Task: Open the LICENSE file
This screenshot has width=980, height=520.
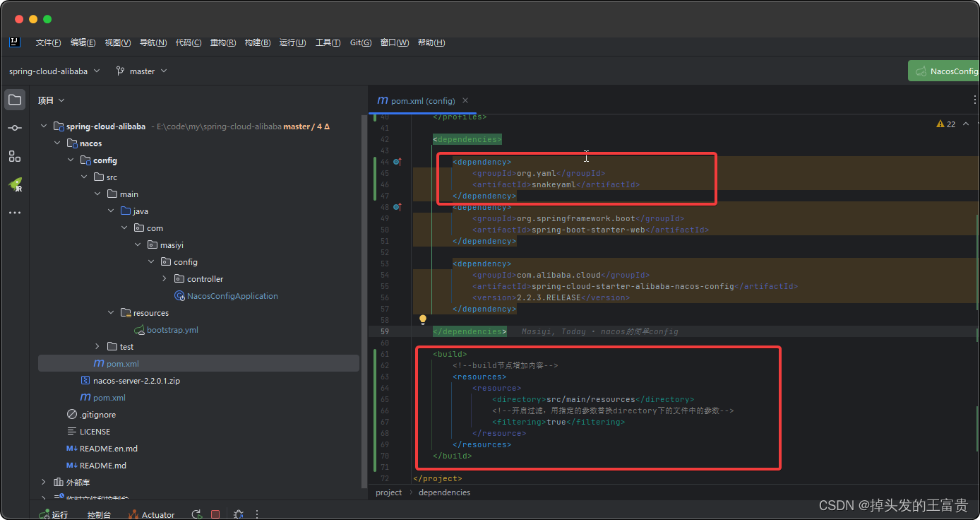Action: click(88, 432)
